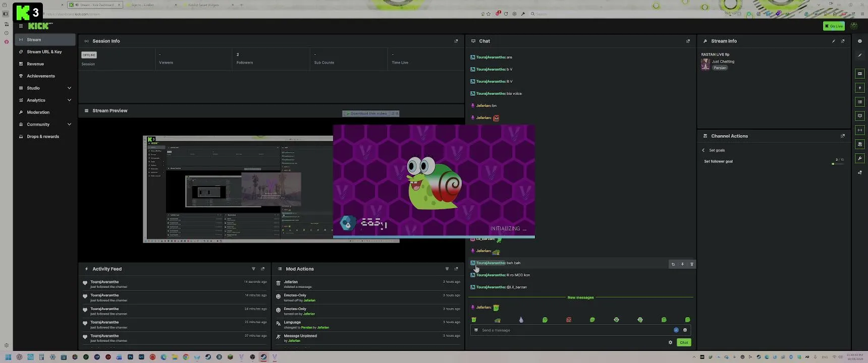Expand the Analytics submenu chevron
868x363 pixels.
[69, 100]
